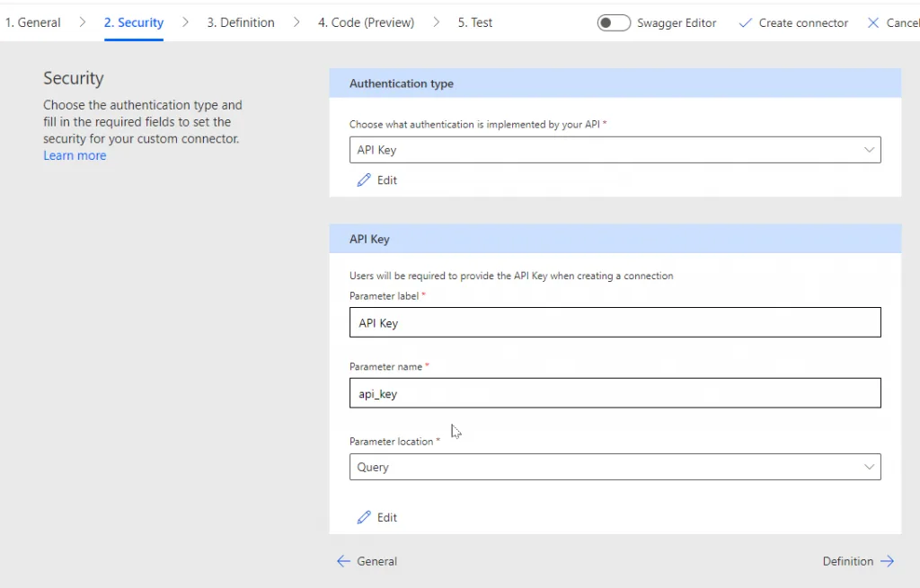
Task: Click the left arrow beside General at bottom
Action: (x=343, y=561)
